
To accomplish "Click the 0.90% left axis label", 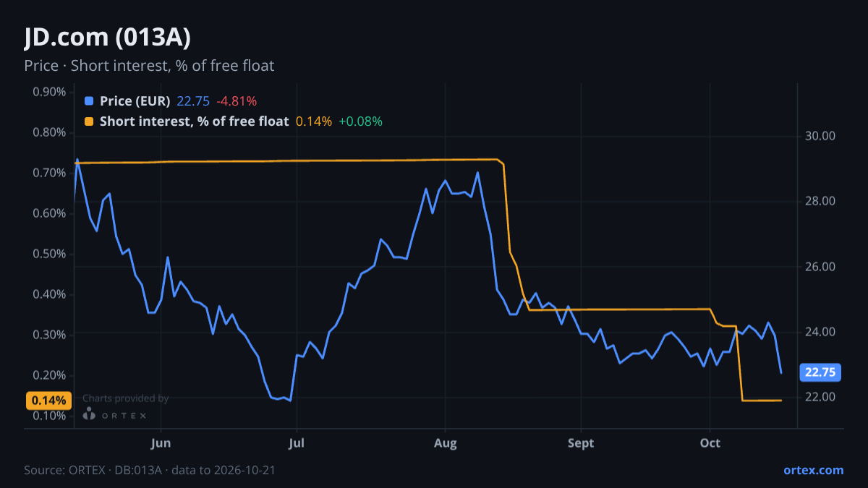I will click(49, 92).
